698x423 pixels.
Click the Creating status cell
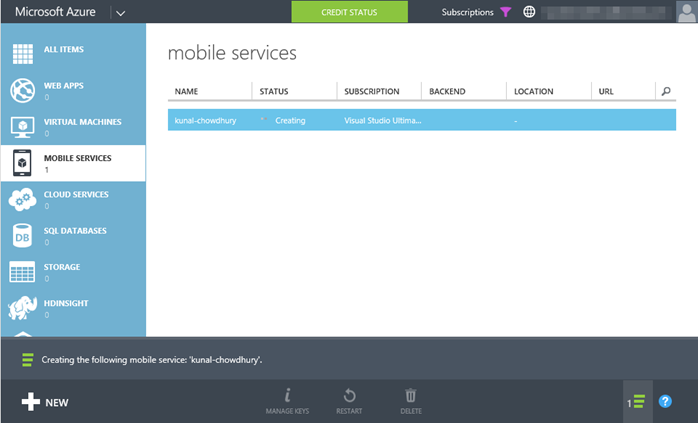click(x=290, y=121)
